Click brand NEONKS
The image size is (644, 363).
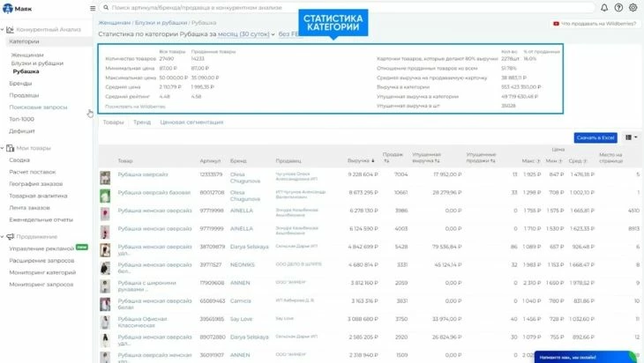tap(243, 264)
